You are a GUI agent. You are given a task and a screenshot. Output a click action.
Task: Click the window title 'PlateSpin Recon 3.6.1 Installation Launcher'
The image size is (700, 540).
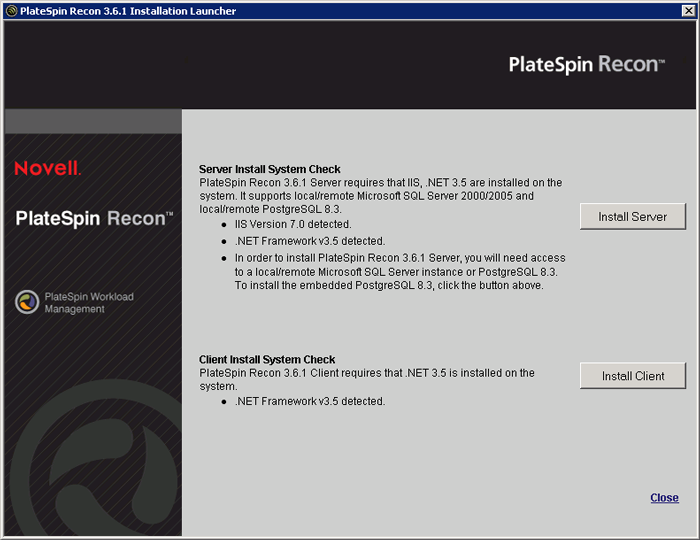click(x=128, y=11)
